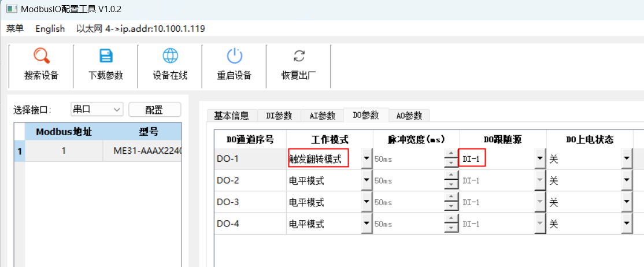Switch language via English menu item
644x267 pixels.
click(50, 29)
